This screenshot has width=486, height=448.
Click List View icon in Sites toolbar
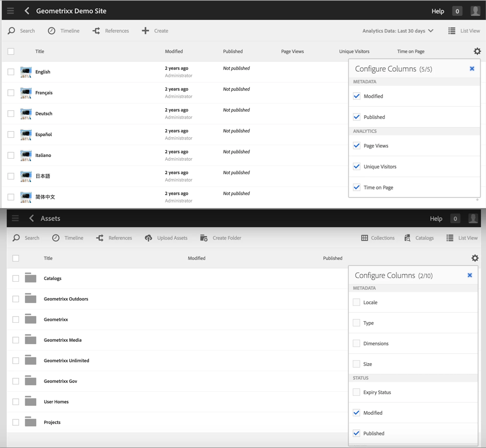point(452,31)
